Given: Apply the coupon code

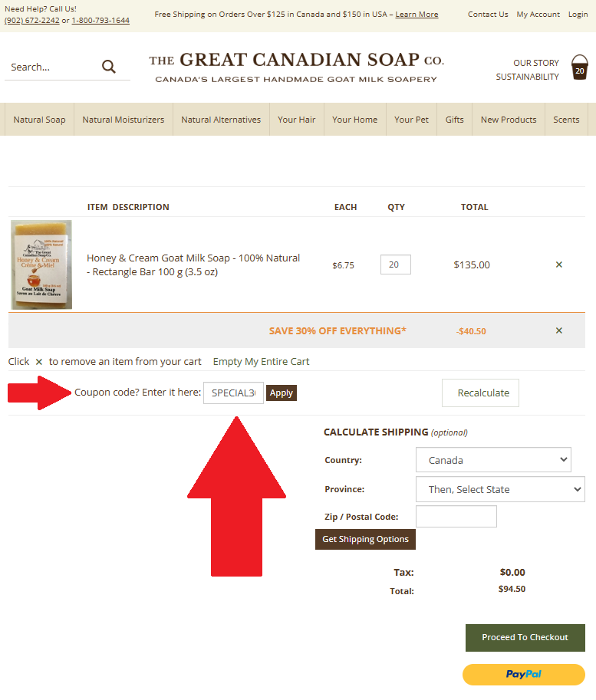Looking at the screenshot, I should [282, 393].
